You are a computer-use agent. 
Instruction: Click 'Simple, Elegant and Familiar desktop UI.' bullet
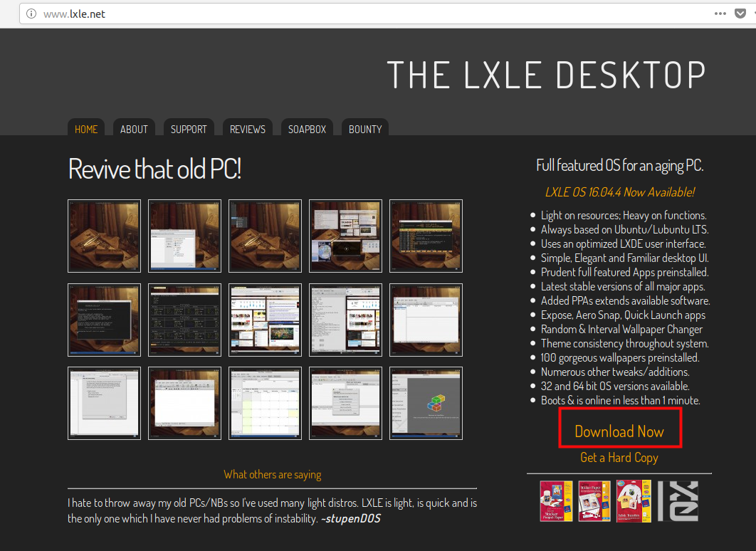624,258
